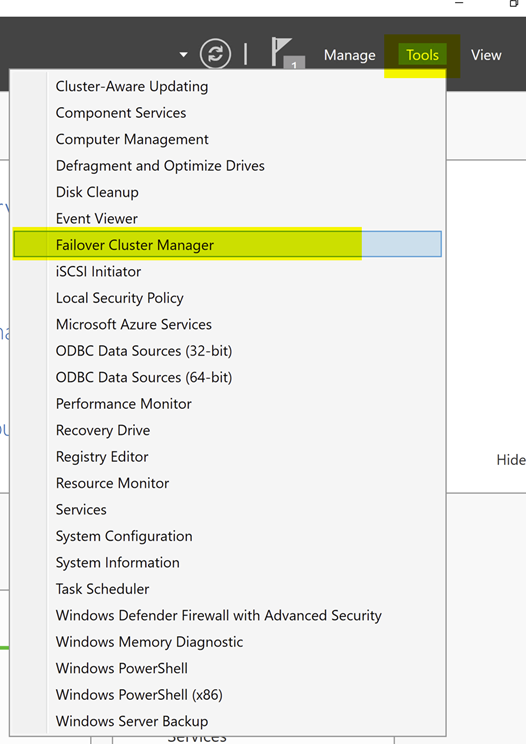Click the Refresh icon in Server Manager
Viewport: 526px width, 744px height.
[x=215, y=54]
